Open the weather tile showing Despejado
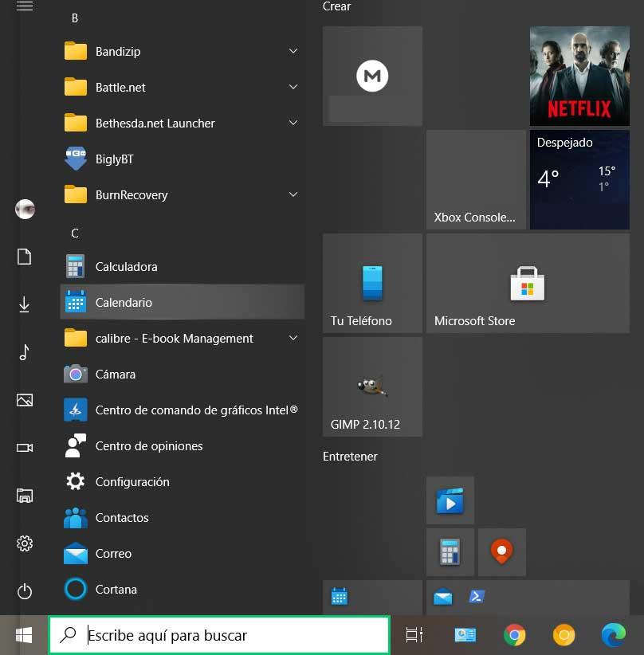 (x=579, y=179)
